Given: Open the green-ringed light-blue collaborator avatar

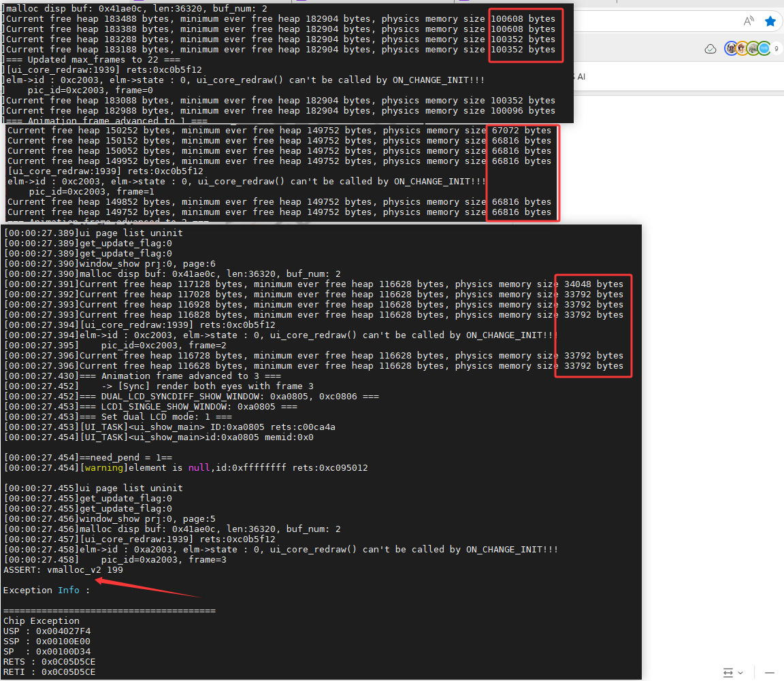Looking at the screenshot, I should coord(764,48).
